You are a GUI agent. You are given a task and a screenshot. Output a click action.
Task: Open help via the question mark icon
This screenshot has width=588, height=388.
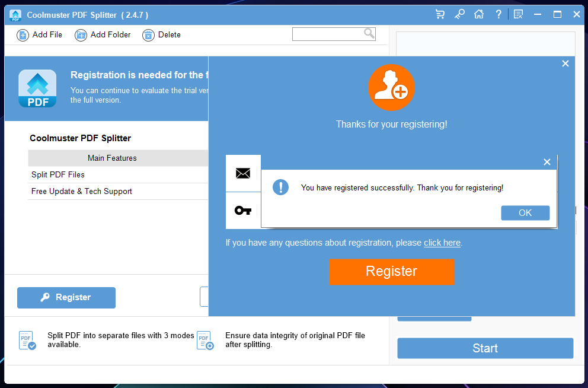tap(498, 14)
